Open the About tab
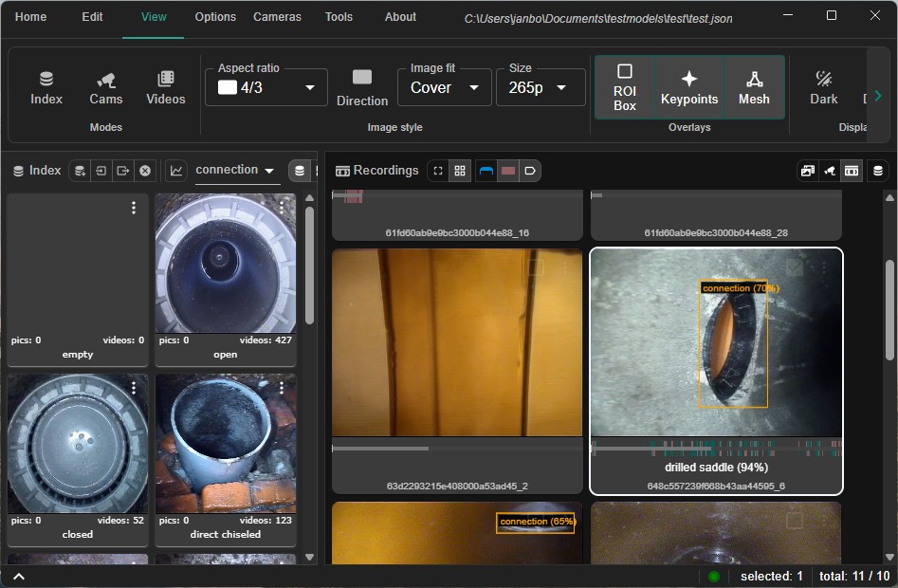The image size is (898, 588). (x=400, y=17)
